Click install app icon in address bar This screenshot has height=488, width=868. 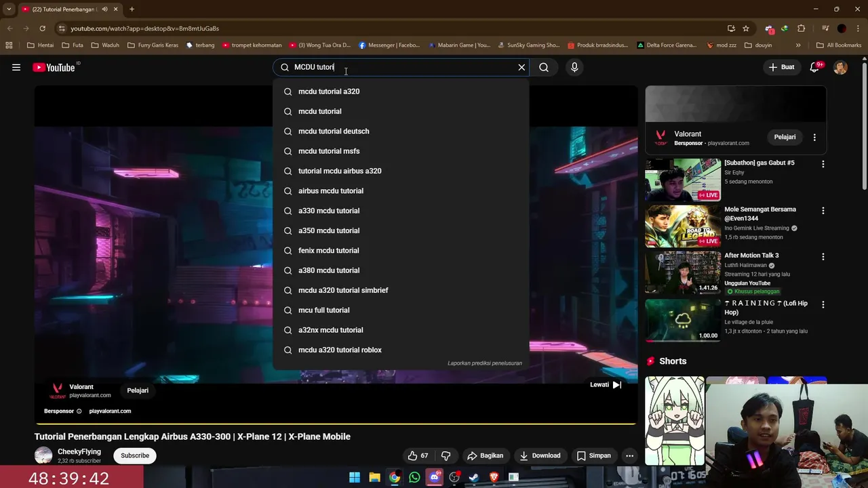(731, 28)
